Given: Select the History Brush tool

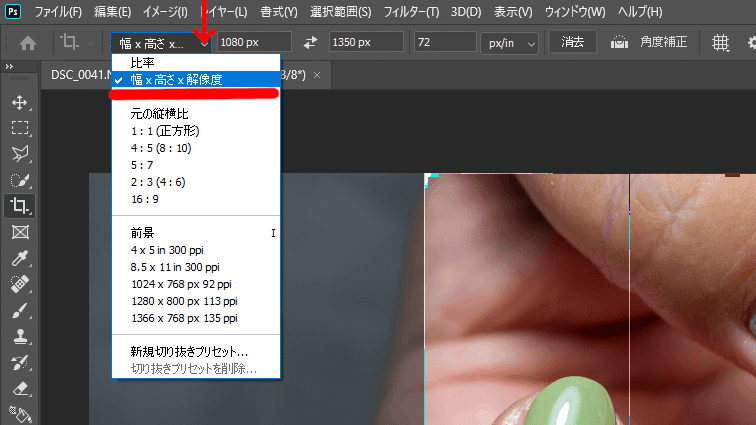Looking at the screenshot, I should pos(20,362).
